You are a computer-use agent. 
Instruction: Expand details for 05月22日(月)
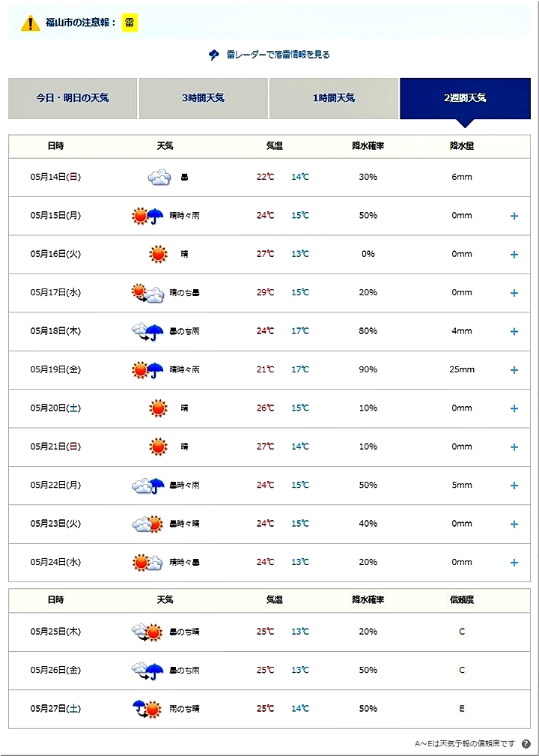[514, 486]
